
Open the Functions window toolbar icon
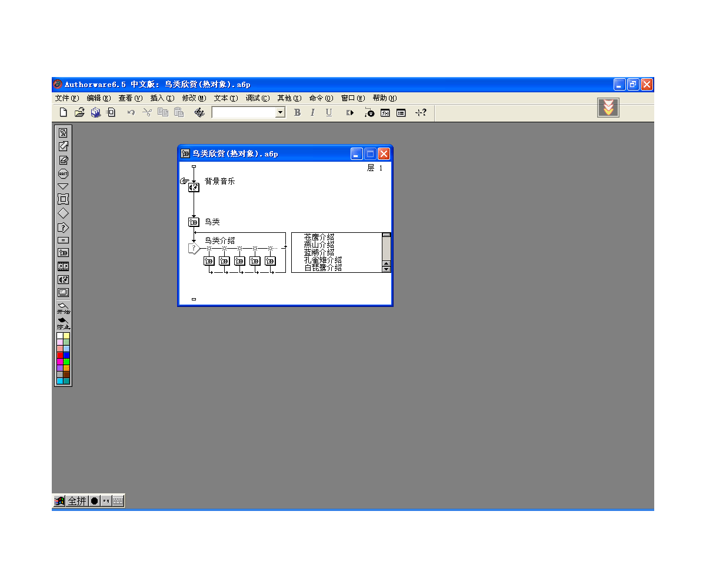click(x=385, y=112)
